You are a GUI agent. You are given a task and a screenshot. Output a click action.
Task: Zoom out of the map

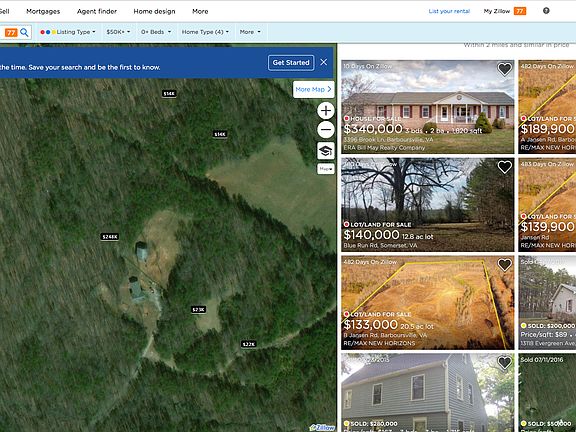[325, 130]
